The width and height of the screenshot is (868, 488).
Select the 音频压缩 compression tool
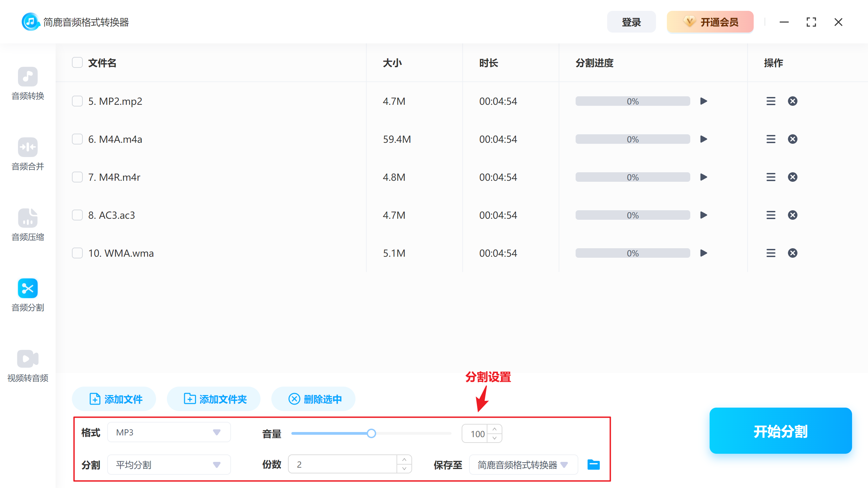(x=28, y=225)
